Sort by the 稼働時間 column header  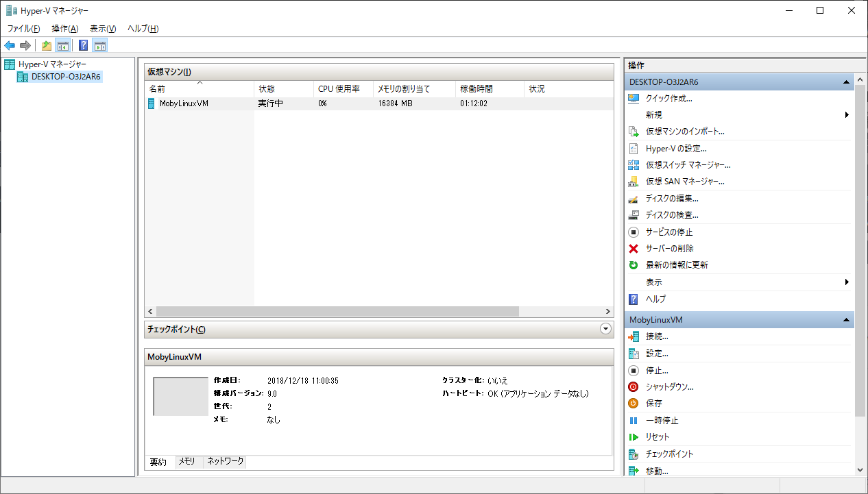click(x=490, y=89)
